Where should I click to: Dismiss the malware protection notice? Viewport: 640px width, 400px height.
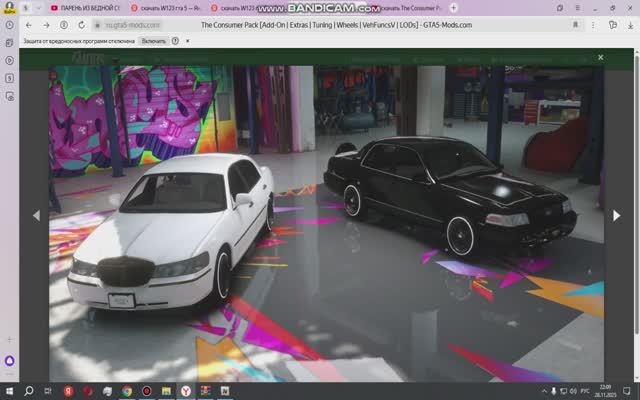(x=188, y=41)
